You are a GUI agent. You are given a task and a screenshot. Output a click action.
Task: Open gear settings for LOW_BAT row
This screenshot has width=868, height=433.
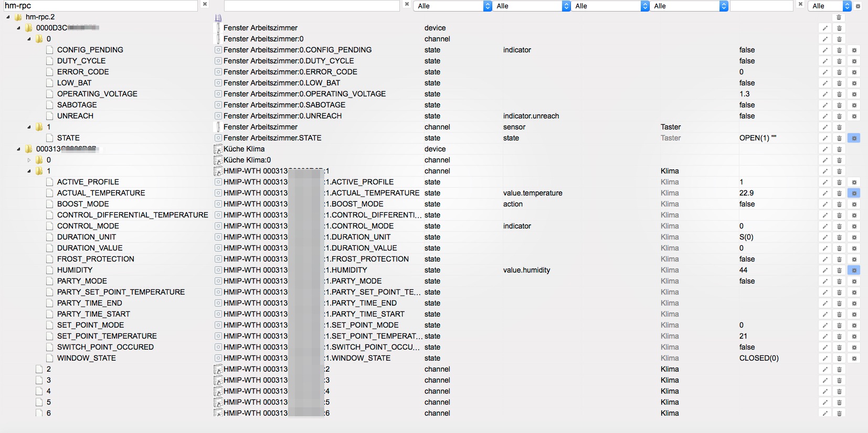pyautogui.click(x=854, y=83)
